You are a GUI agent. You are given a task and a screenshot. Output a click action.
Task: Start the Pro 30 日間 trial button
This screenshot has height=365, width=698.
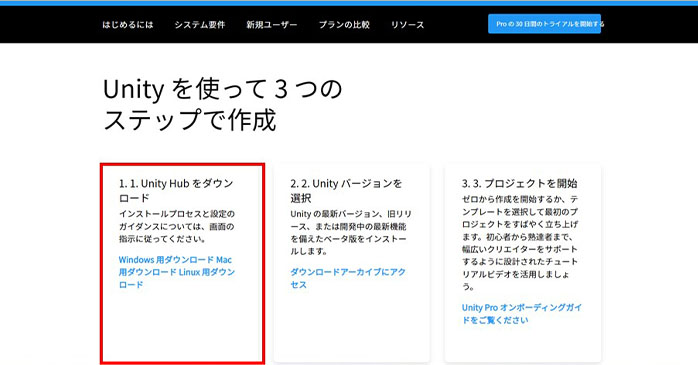point(544,24)
